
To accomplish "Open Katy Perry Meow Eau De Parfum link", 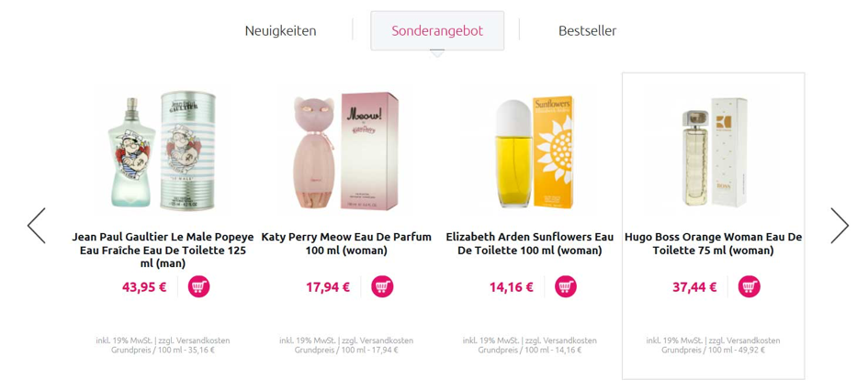I will [x=346, y=243].
